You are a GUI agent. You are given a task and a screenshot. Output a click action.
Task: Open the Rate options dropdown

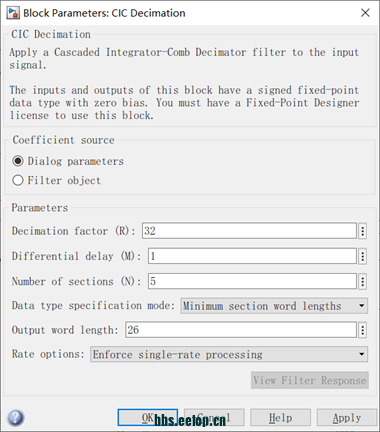coord(229,354)
